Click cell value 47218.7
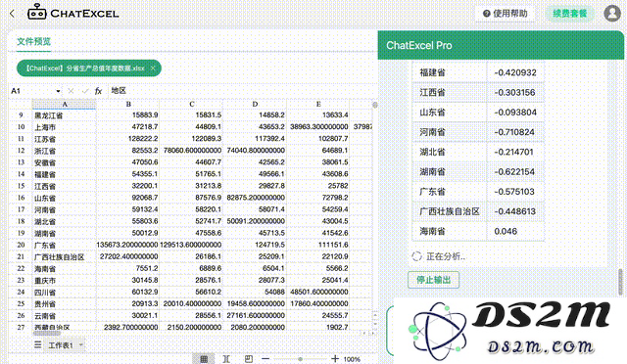This screenshot has width=627, height=364. (x=127, y=126)
